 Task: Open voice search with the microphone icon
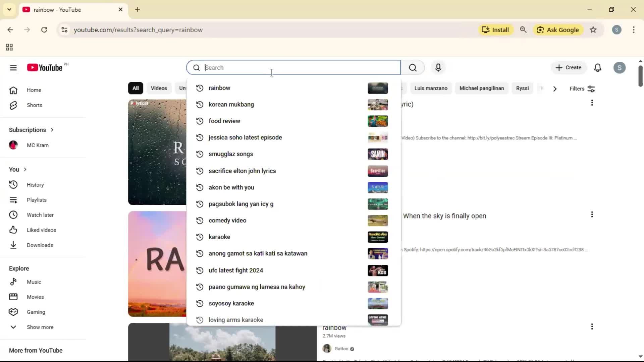point(438,67)
